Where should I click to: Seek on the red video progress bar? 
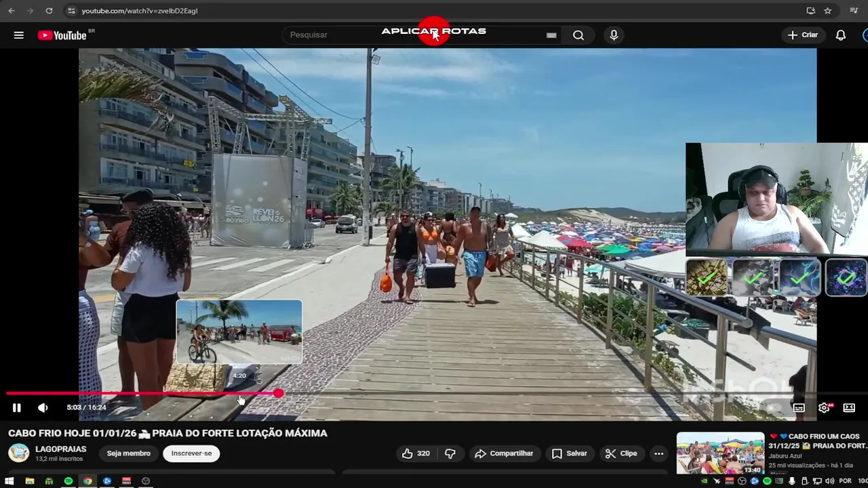click(434, 393)
